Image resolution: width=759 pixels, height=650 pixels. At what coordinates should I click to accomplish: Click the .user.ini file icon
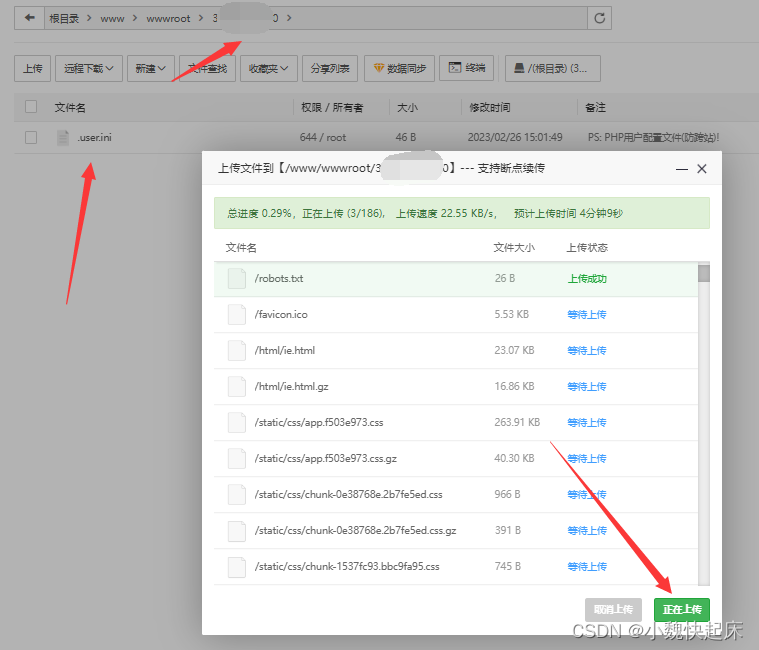63,137
